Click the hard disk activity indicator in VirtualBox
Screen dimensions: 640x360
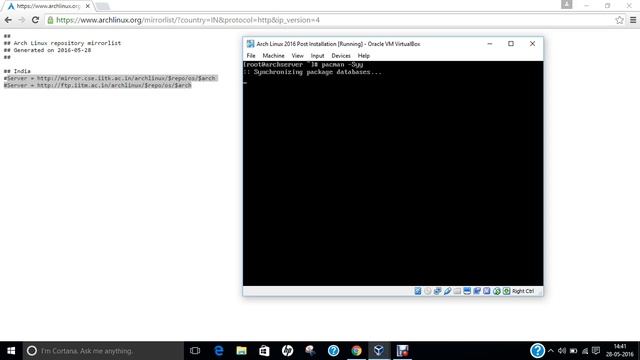[418, 291]
